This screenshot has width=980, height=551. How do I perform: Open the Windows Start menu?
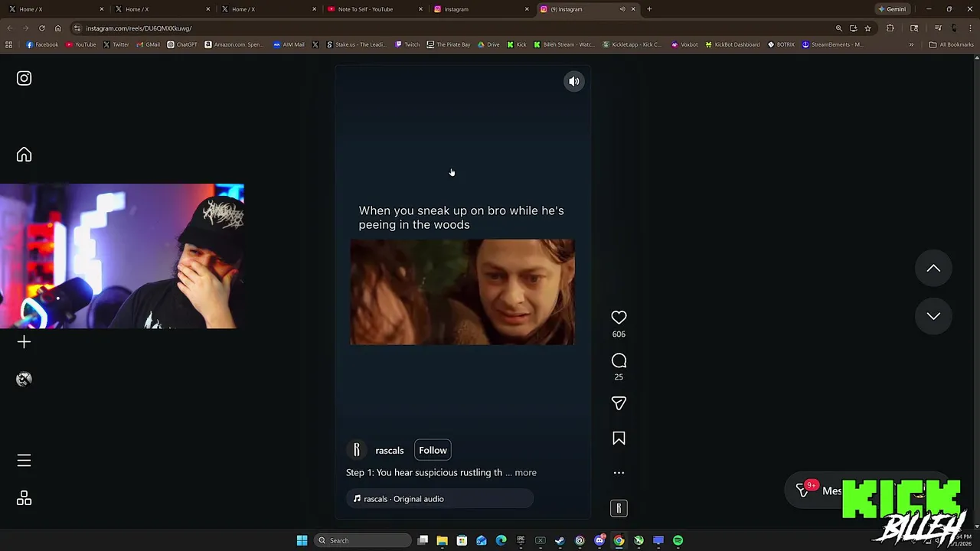point(302,540)
